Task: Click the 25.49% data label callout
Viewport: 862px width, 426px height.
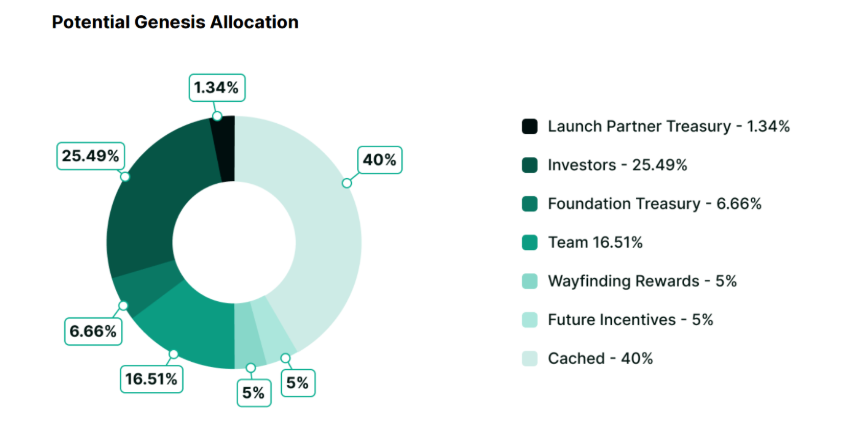Action: [x=91, y=155]
